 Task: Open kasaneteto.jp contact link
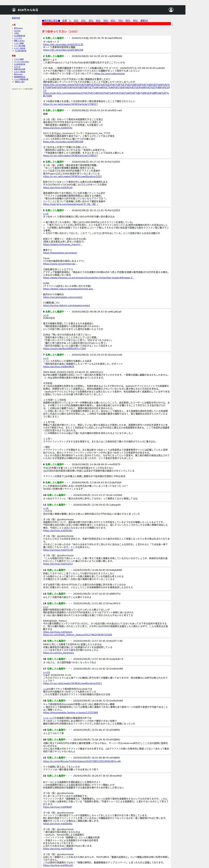[x=60, y=253]
